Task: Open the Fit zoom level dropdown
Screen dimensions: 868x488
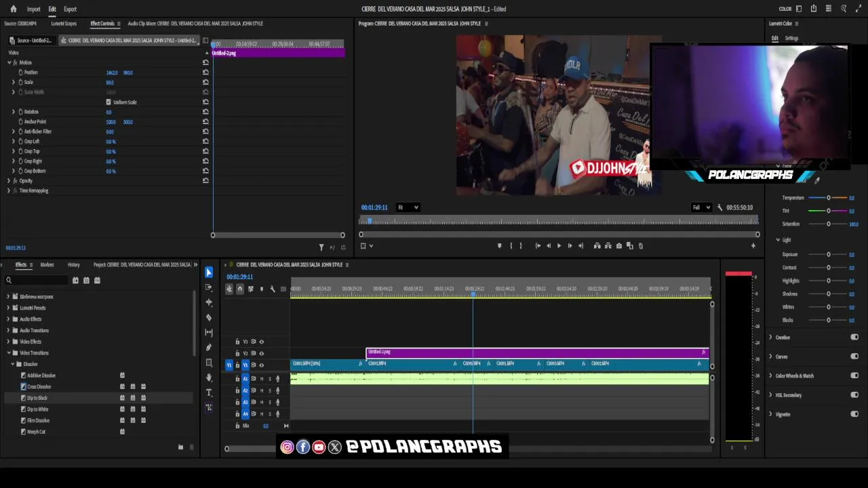Action: click(408, 207)
